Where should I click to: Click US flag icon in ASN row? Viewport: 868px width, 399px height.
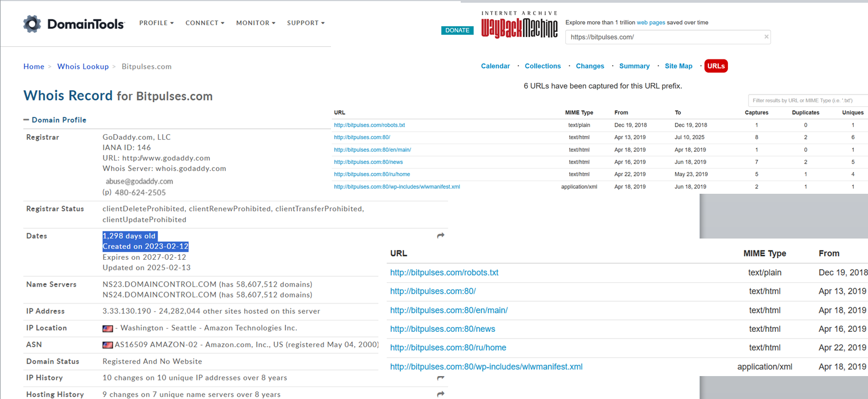tap(108, 345)
